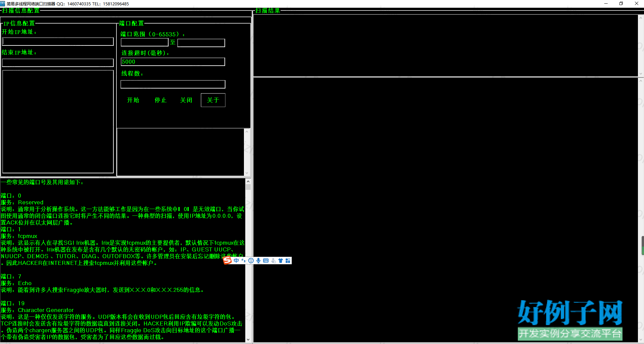Click the connection timeout field showing 5000
Viewport: 644px width, 344px height.
173,62
